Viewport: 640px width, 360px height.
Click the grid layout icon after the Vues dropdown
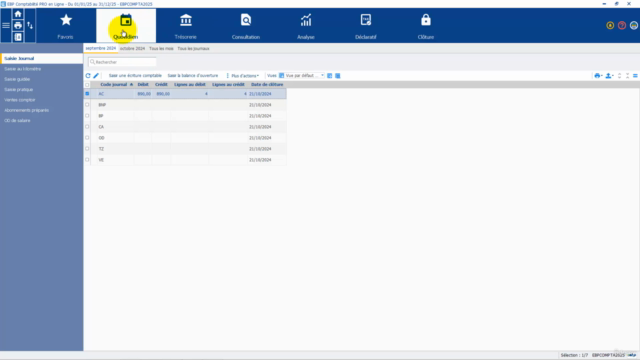click(338, 76)
